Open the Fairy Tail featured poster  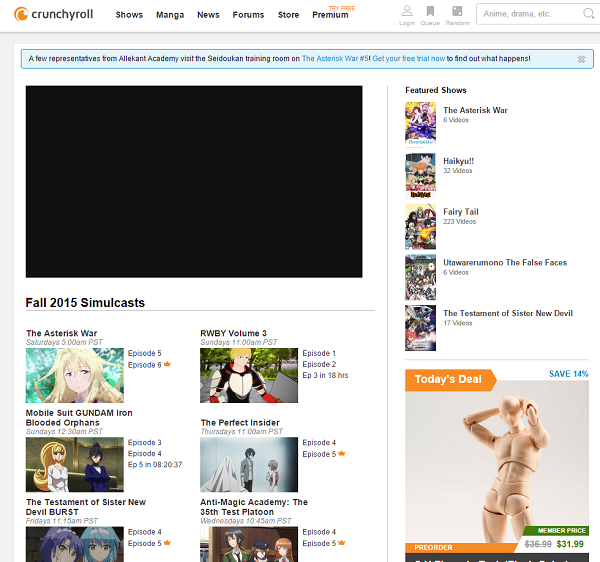point(420,226)
